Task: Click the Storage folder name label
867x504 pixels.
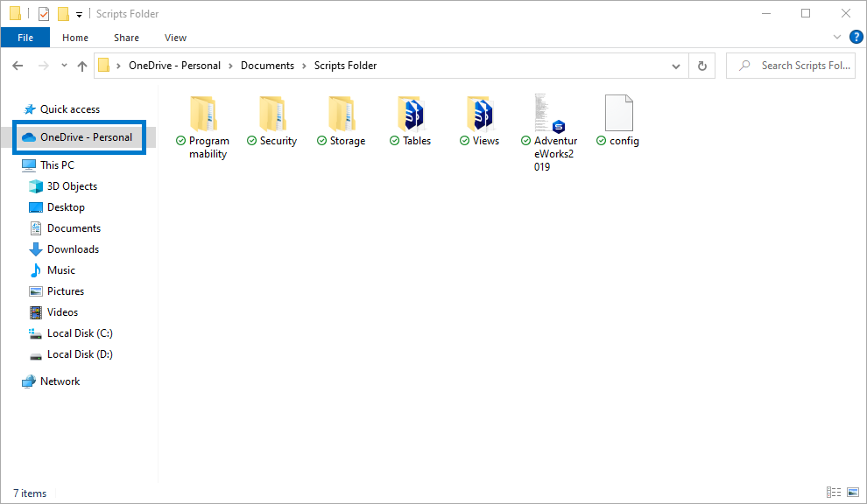Action: tap(348, 141)
